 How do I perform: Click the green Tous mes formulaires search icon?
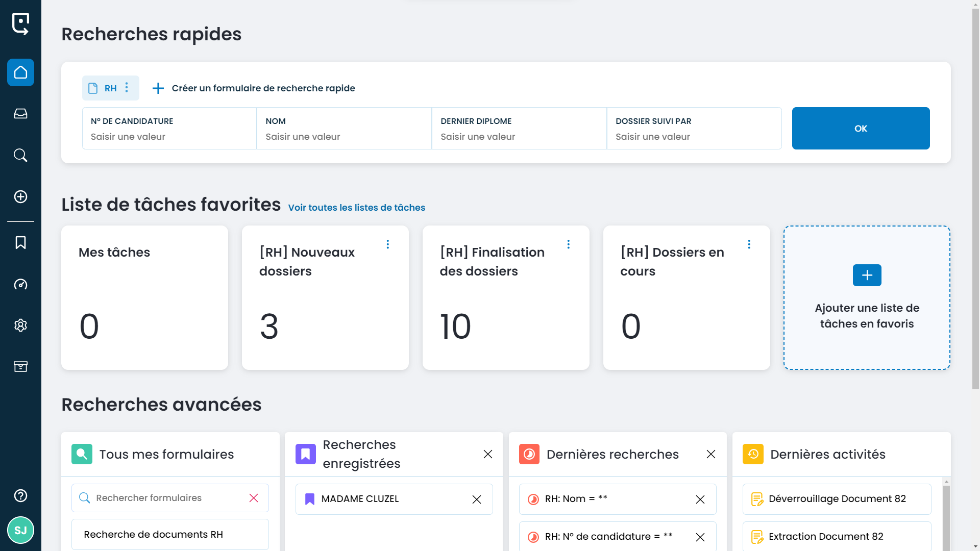(x=82, y=454)
